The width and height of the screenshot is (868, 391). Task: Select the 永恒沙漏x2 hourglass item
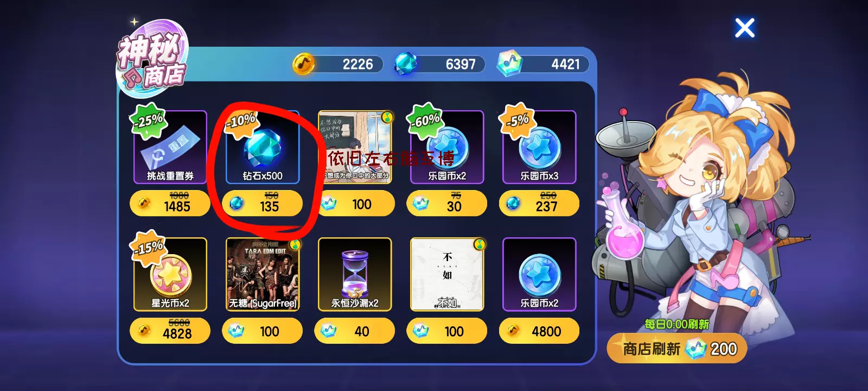pyautogui.click(x=355, y=274)
